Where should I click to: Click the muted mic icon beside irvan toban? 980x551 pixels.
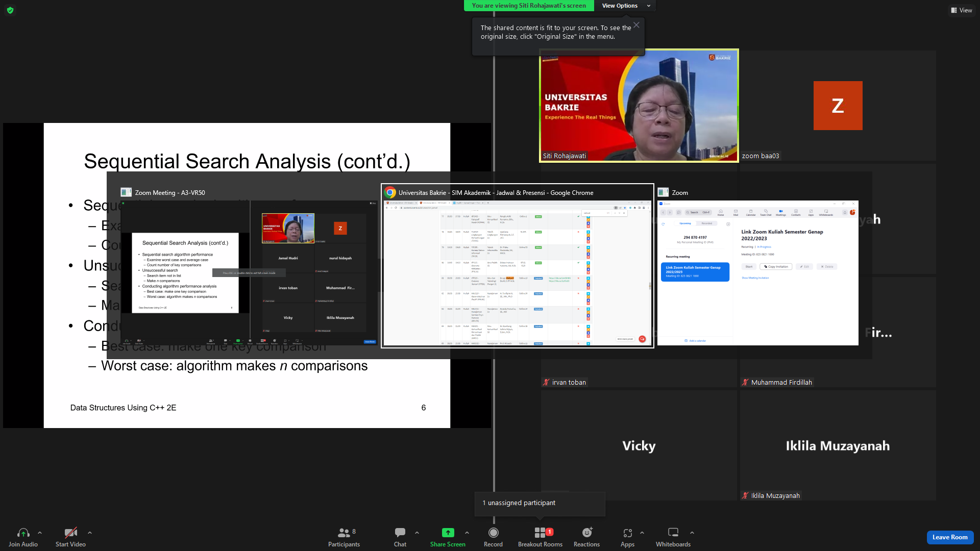(x=546, y=382)
